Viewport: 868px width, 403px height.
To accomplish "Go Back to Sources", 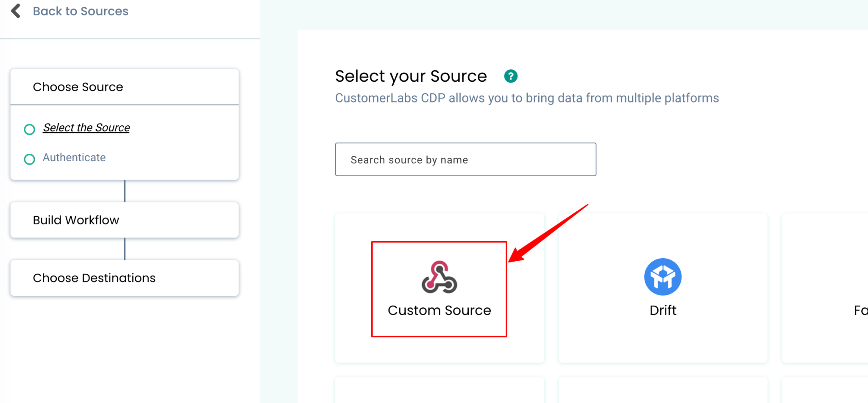I will [81, 11].
